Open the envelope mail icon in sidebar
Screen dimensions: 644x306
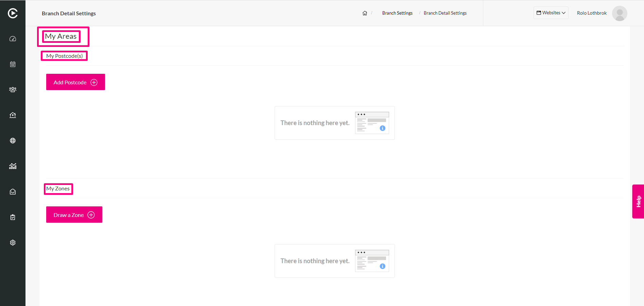13,192
